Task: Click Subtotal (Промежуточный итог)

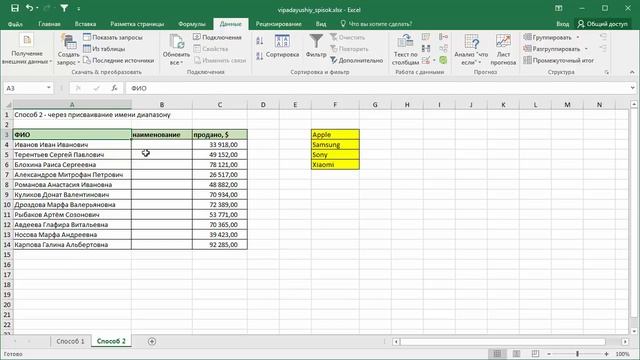Action: click(x=559, y=60)
